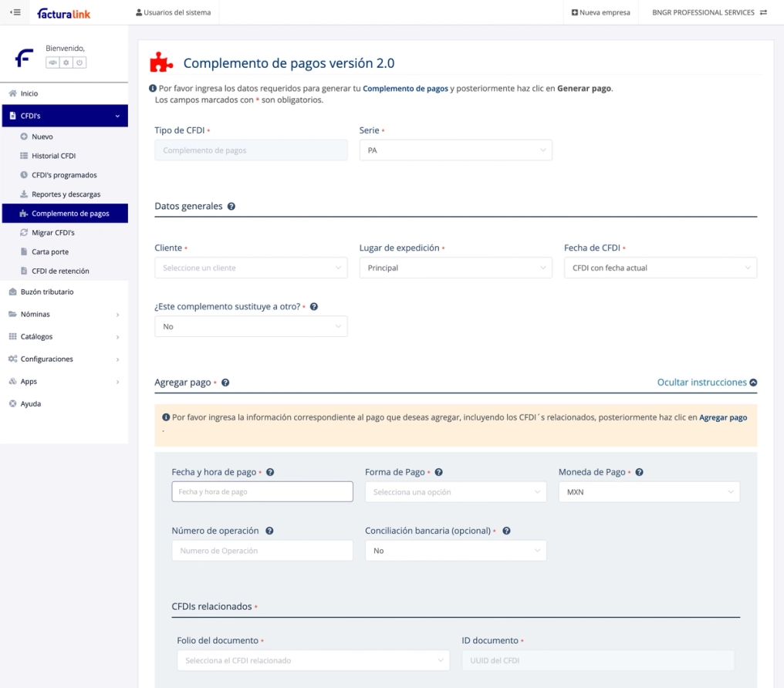Open the Moneda de Pago dropdown showing MXN
This screenshot has height=688, width=784.
(x=649, y=492)
